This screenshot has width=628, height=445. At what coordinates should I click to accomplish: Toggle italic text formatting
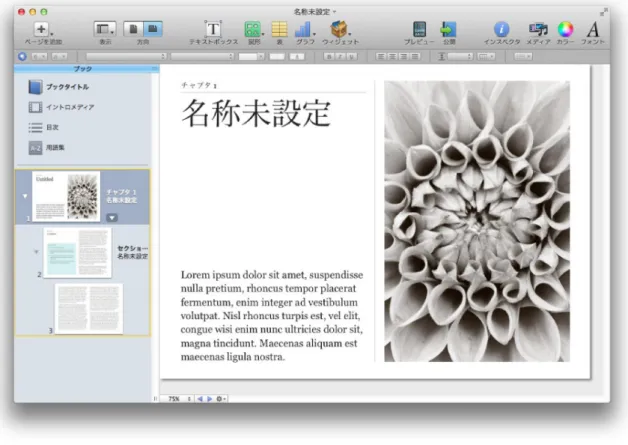(x=340, y=56)
